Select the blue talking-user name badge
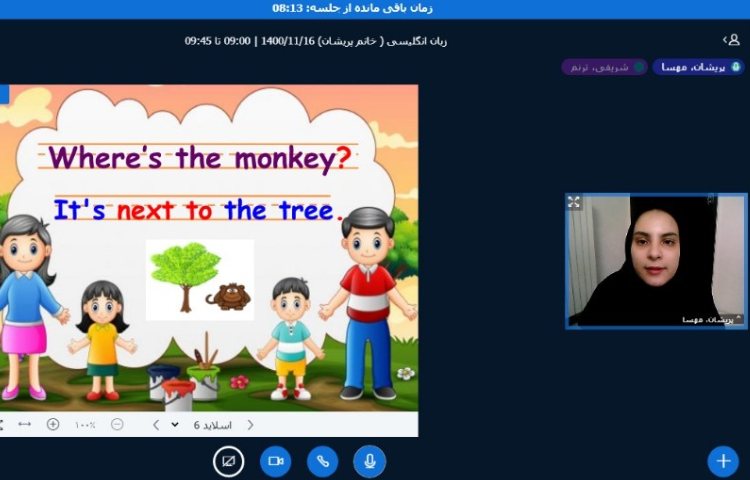Image resolution: width=750 pixels, height=480 pixels. (699, 67)
